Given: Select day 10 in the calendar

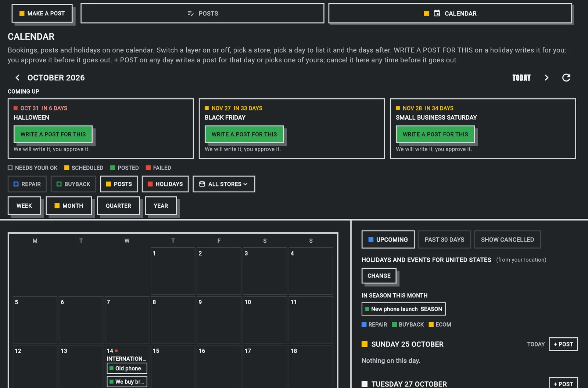Looking at the screenshot, I should point(265,320).
